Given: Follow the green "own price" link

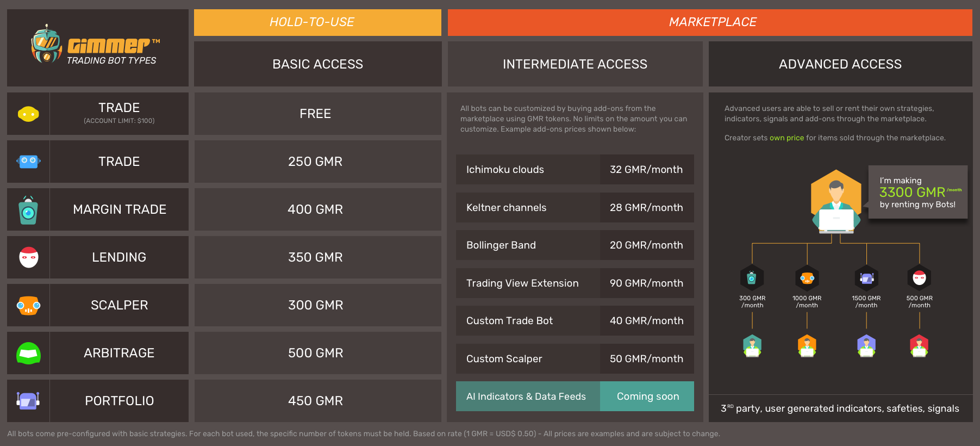Looking at the screenshot, I should point(787,138).
